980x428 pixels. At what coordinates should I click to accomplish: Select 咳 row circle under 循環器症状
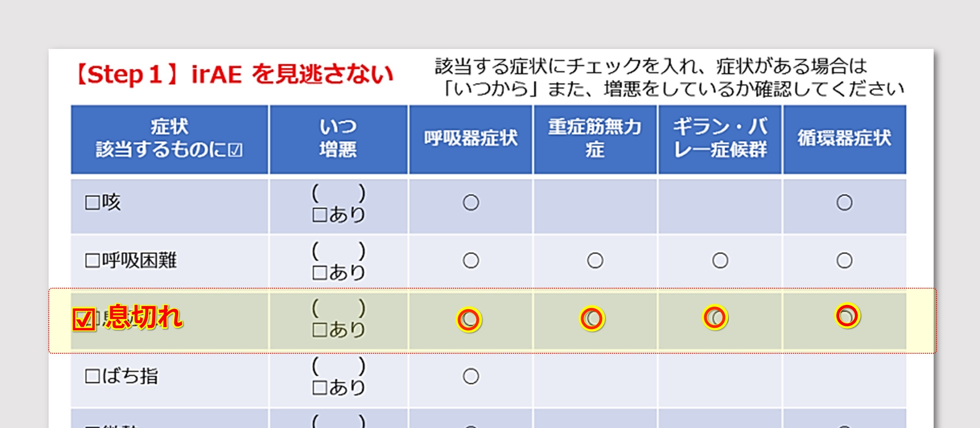(844, 202)
